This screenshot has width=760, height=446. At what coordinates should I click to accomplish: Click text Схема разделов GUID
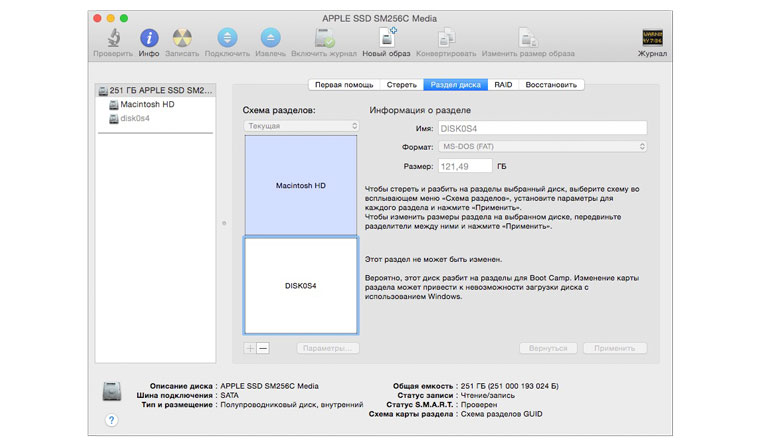(x=501, y=414)
